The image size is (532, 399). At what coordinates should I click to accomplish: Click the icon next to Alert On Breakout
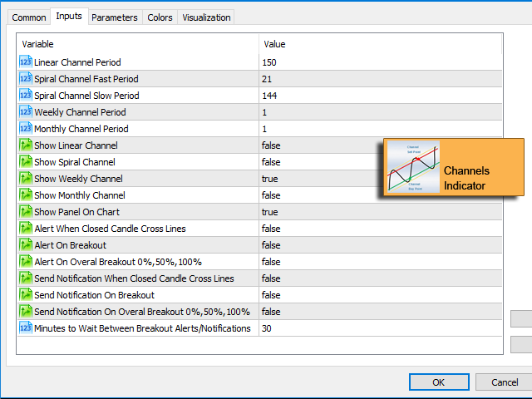25,245
